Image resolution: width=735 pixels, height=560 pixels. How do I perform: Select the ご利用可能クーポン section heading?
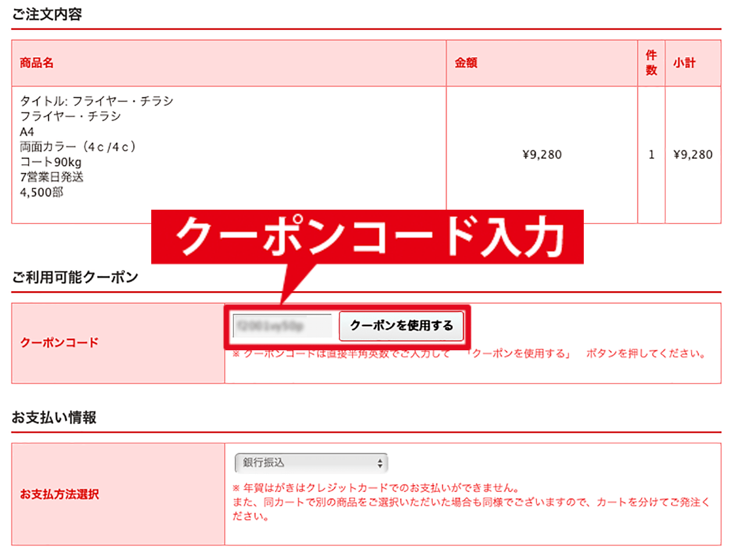75,276
